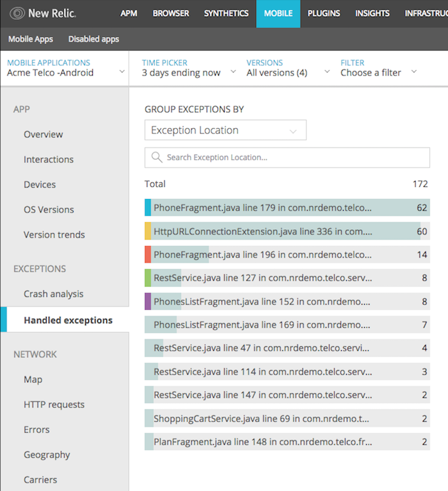448x491 pixels.
Task: Select PlanFragment.java line 148 row
Action: click(287, 442)
